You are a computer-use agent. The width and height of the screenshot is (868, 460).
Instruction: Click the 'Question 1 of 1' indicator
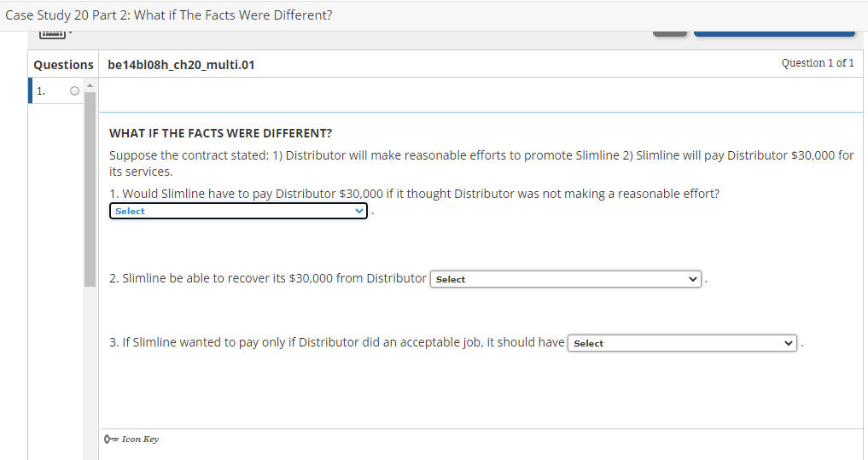pyautogui.click(x=817, y=63)
